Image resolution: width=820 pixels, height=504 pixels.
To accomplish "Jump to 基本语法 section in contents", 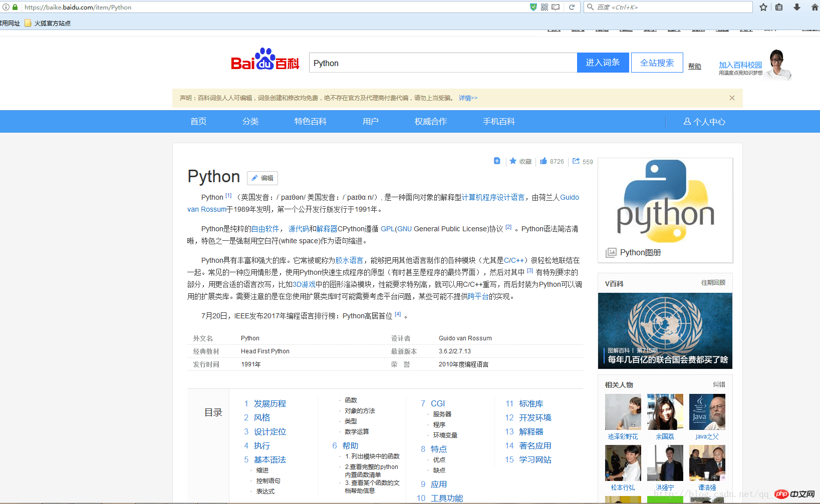I will [x=270, y=459].
